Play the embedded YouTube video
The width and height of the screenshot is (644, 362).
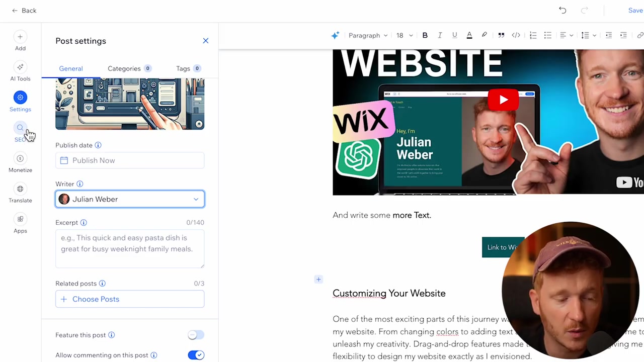pos(503,100)
